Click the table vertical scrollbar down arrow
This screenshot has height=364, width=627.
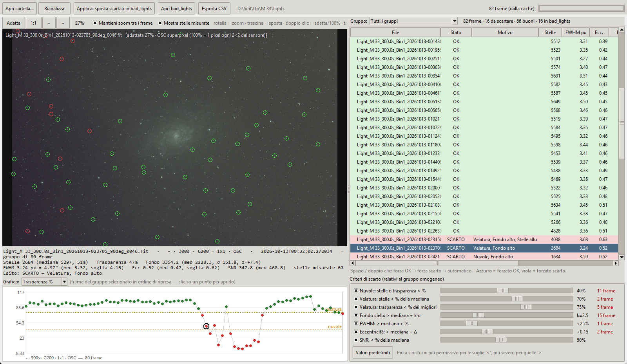click(x=622, y=257)
